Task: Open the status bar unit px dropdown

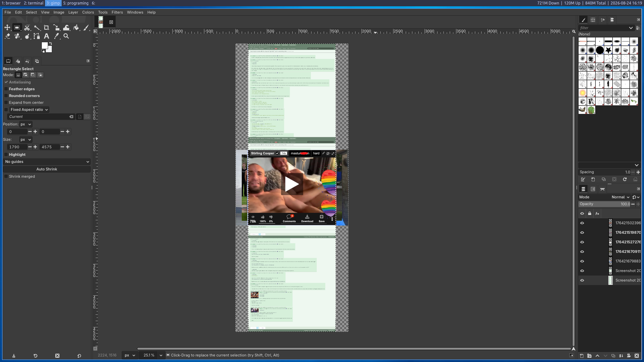Action: (x=130, y=355)
